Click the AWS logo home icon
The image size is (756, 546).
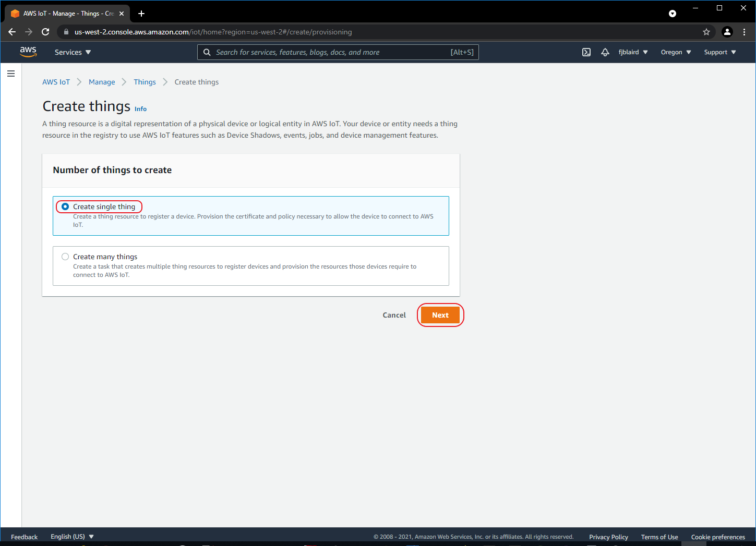[28, 52]
